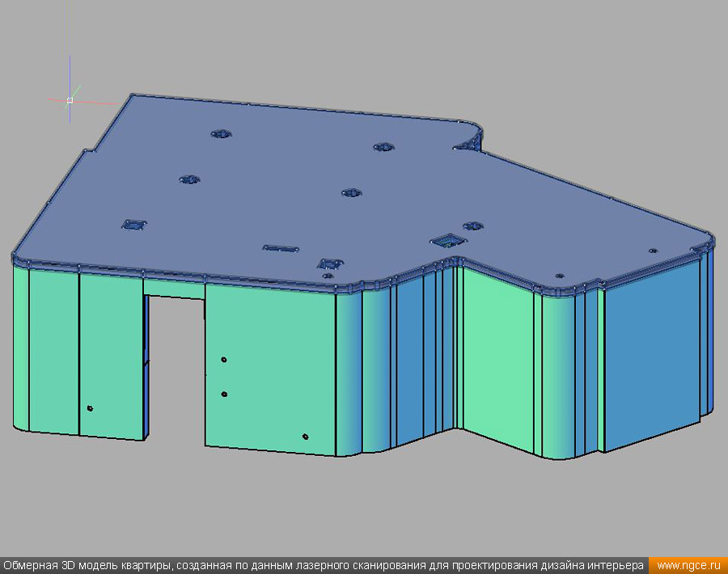728x574 pixels.
Task: Pick the small hole near the ceiling's right edge
Action: tap(652, 251)
